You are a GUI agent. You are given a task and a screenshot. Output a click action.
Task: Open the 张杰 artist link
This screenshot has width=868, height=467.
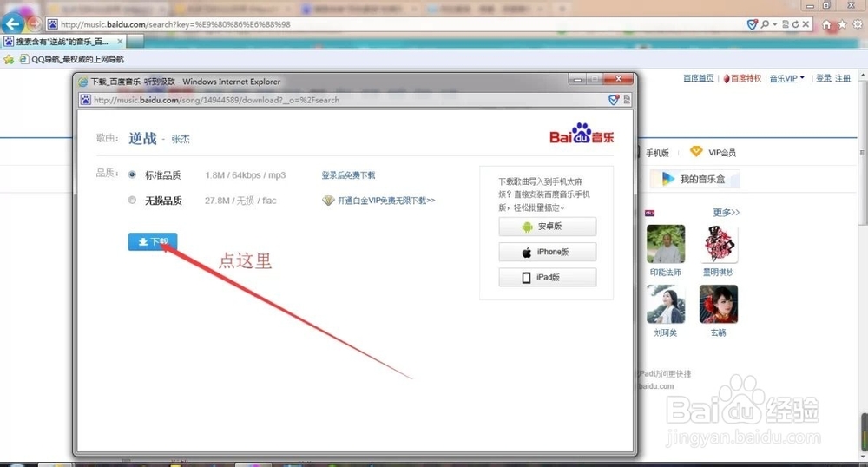(181, 139)
